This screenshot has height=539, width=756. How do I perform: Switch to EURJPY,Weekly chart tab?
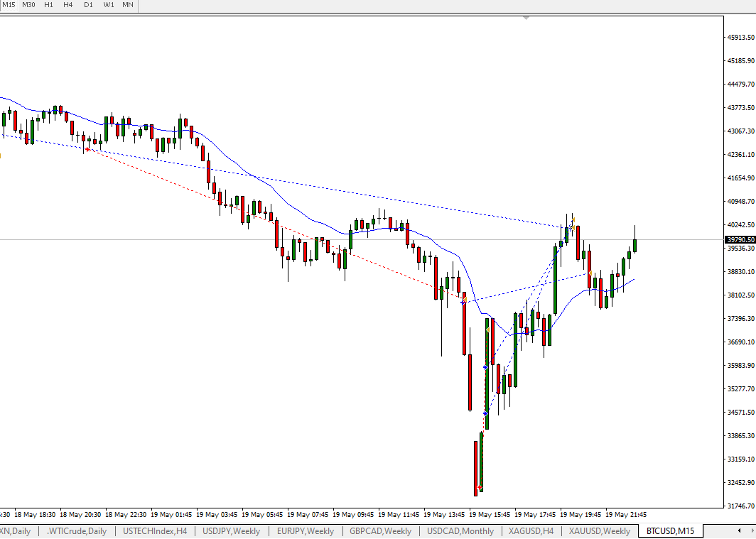306,531
